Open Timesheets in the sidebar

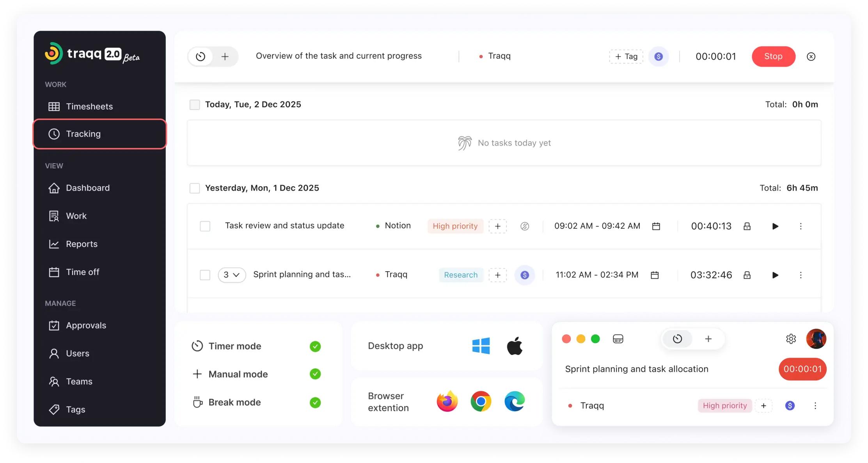[80, 106]
